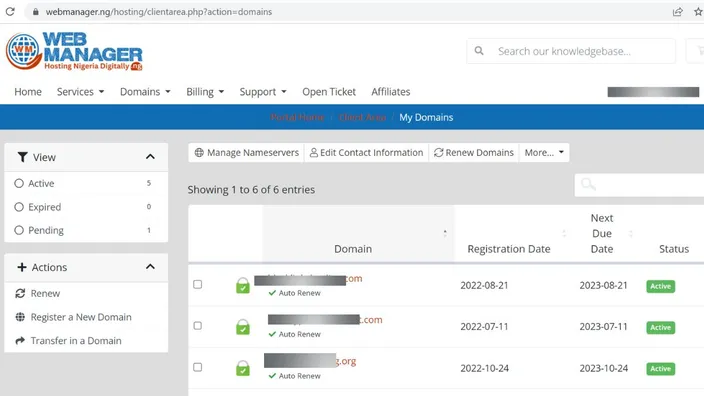
Task: Click Open Ticket in navigation bar
Action: coord(329,92)
